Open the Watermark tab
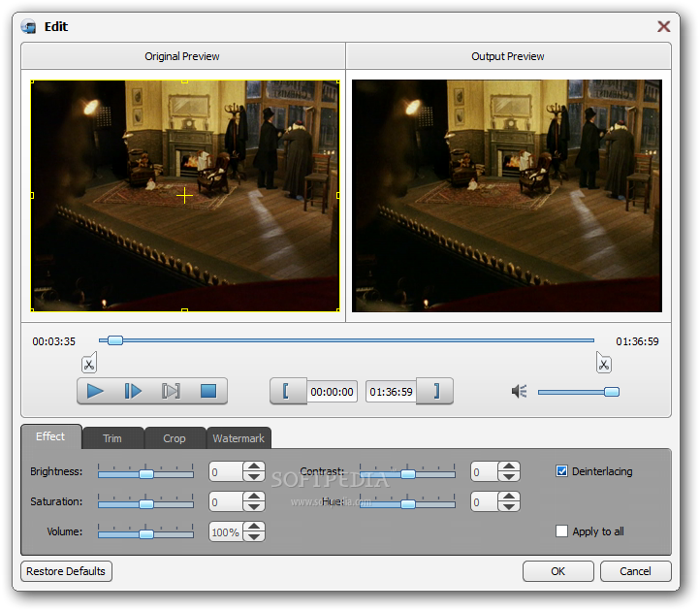The height and width of the screenshot is (611, 700). (x=239, y=438)
